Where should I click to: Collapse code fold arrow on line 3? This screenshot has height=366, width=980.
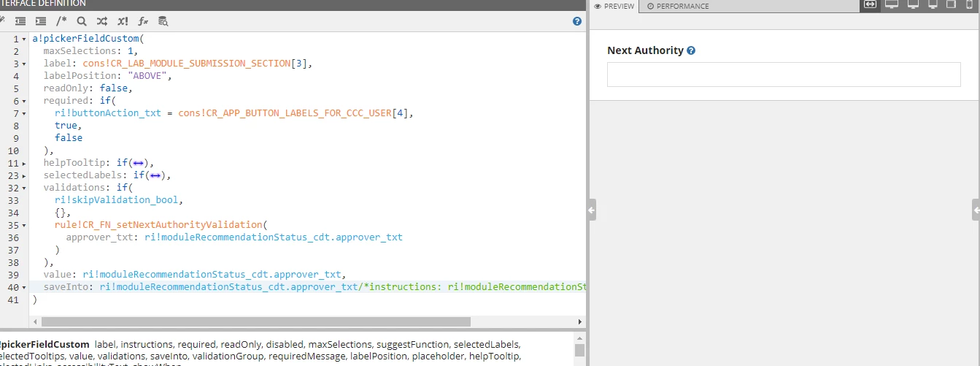coord(24,64)
